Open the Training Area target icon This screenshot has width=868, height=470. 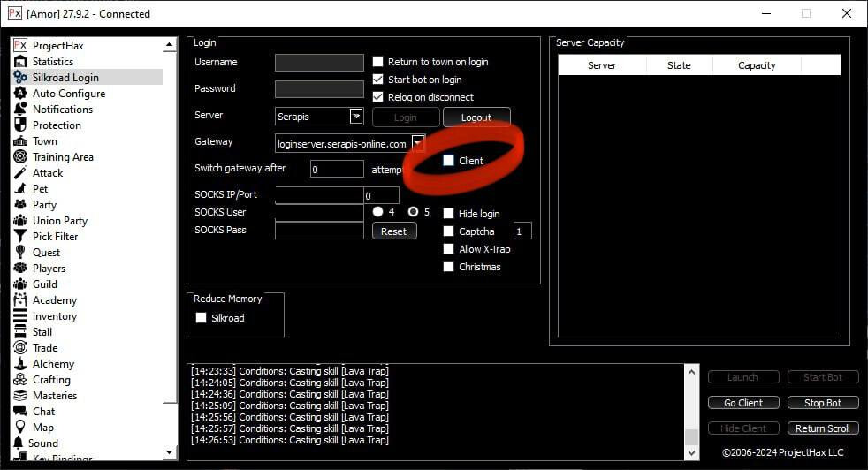pos(20,157)
